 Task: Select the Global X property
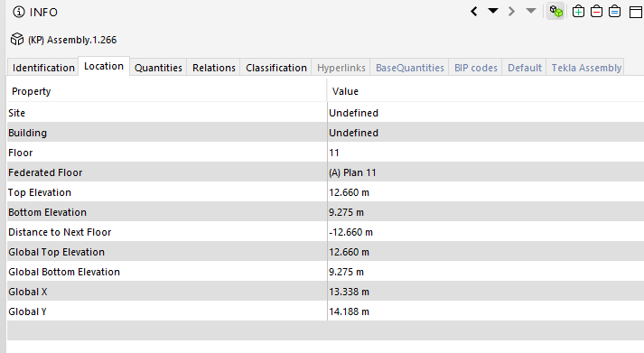point(27,292)
